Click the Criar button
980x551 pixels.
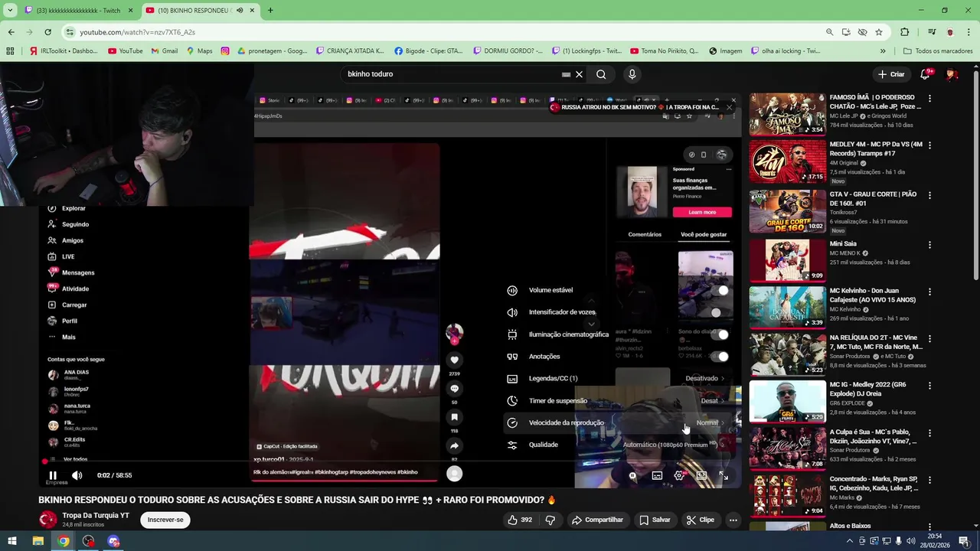click(891, 74)
